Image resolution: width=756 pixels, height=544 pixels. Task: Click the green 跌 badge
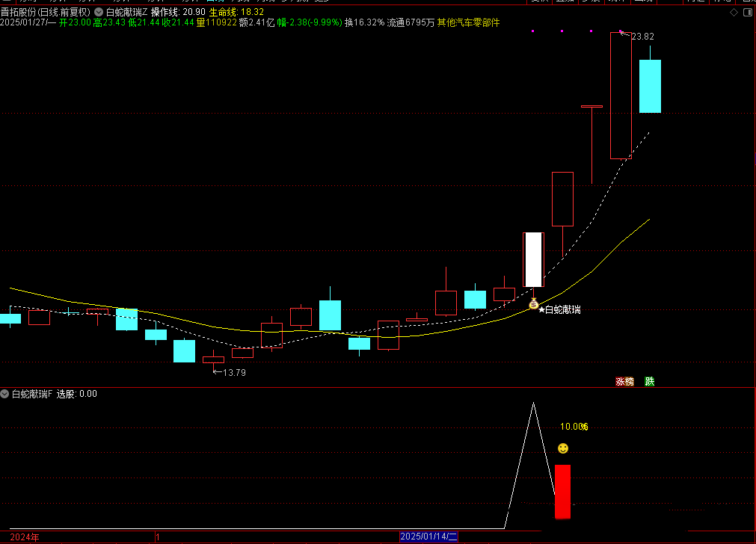[650, 382]
